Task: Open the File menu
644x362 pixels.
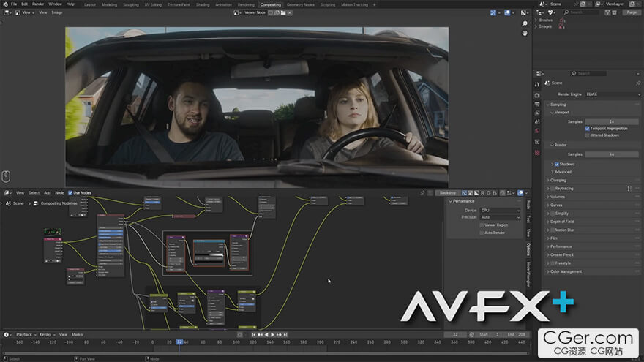Action: 14,4
